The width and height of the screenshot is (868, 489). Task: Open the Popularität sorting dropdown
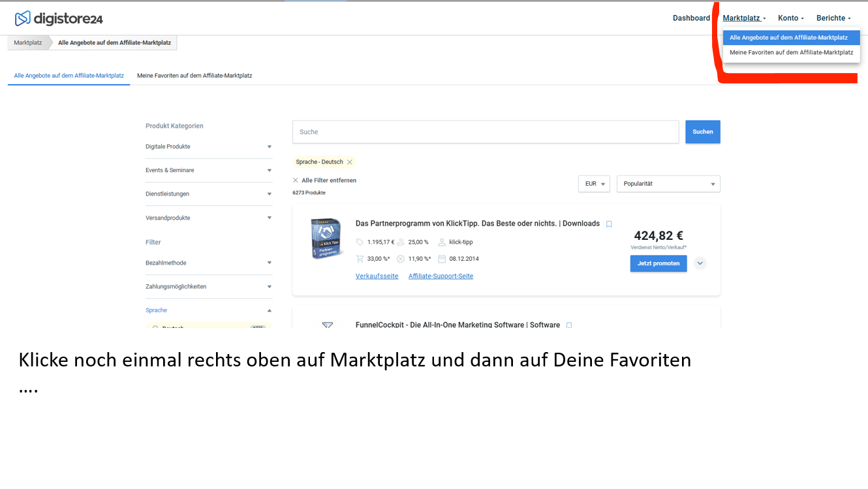point(668,184)
